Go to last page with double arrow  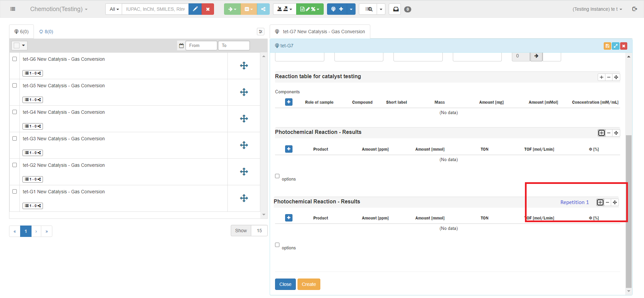click(x=47, y=231)
